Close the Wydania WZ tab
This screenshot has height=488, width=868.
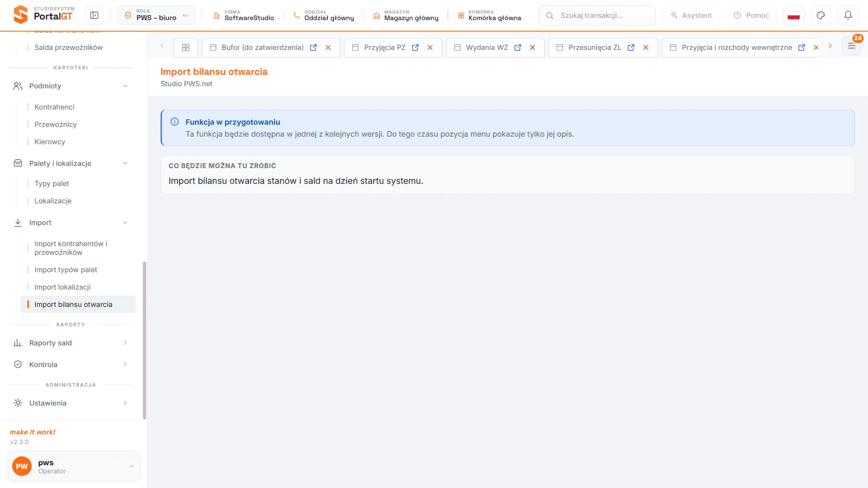pyautogui.click(x=533, y=48)
